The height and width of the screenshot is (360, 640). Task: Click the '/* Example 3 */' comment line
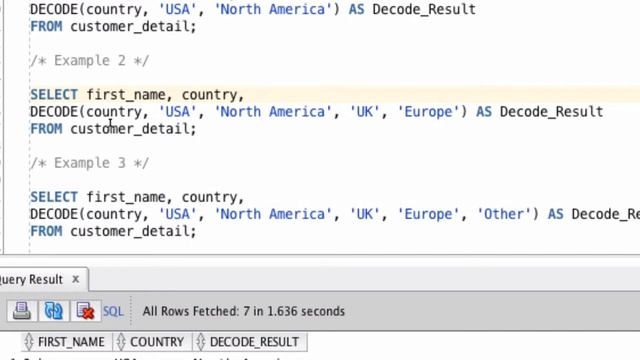tap(90, 163)
